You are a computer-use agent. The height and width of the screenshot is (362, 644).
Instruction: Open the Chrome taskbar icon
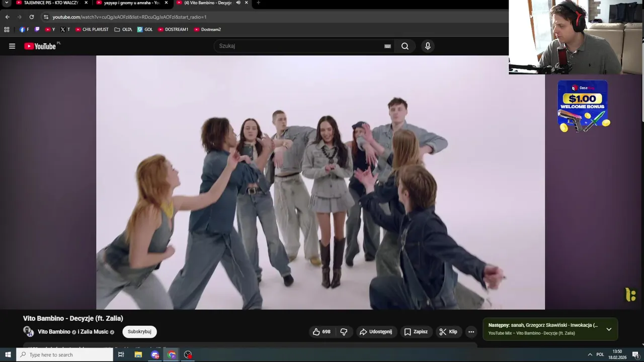[x=172, y=354]
